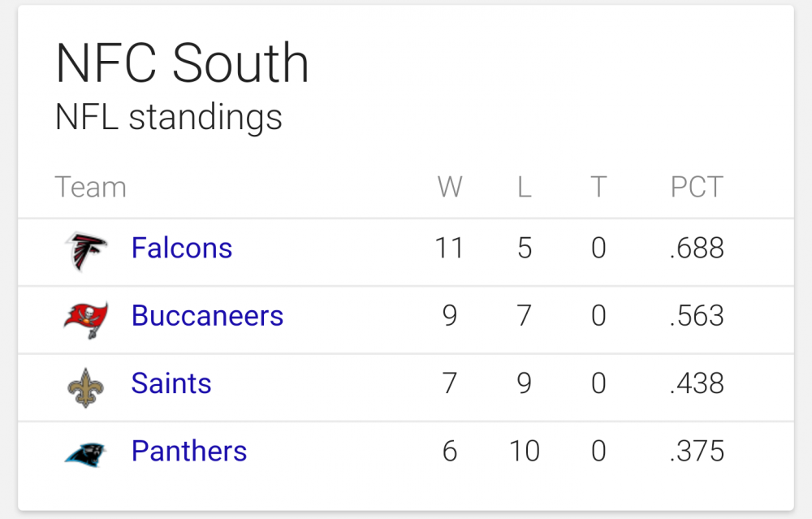Click the Saints fleur-de-lis logo
This screenshot has height=519, width=812.
click(x=86, y=387)
